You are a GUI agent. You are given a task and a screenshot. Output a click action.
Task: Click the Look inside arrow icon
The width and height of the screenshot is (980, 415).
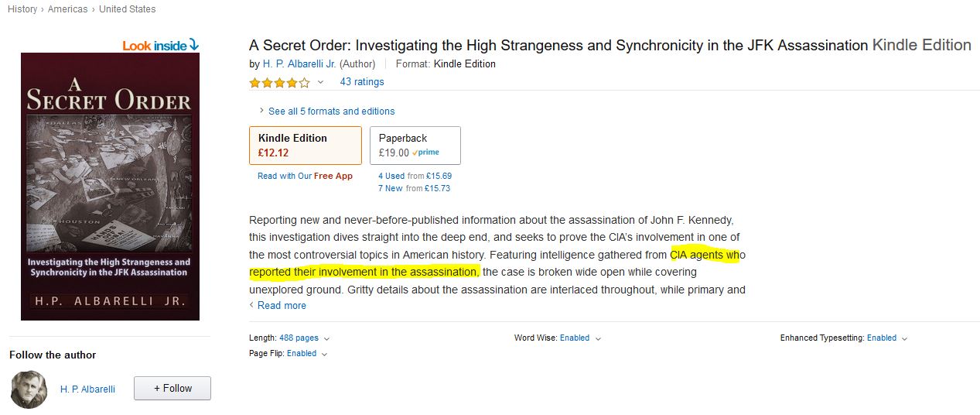(x=193, y=46)
